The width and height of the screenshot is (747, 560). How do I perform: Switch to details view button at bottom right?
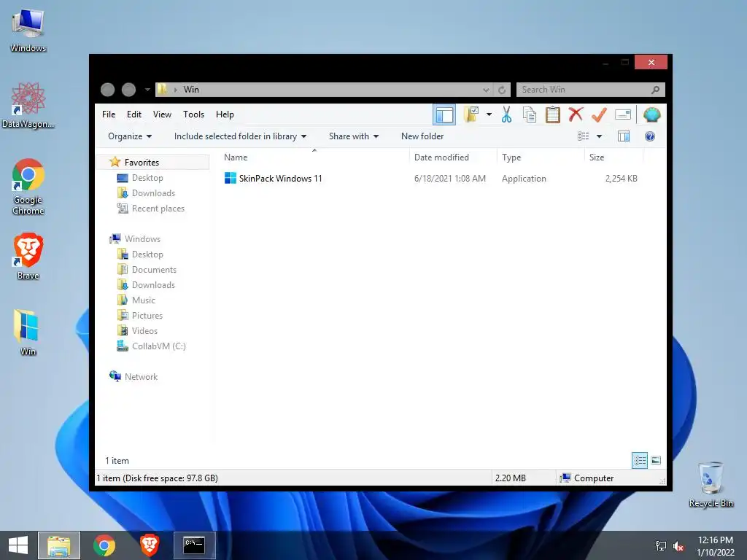639,460
